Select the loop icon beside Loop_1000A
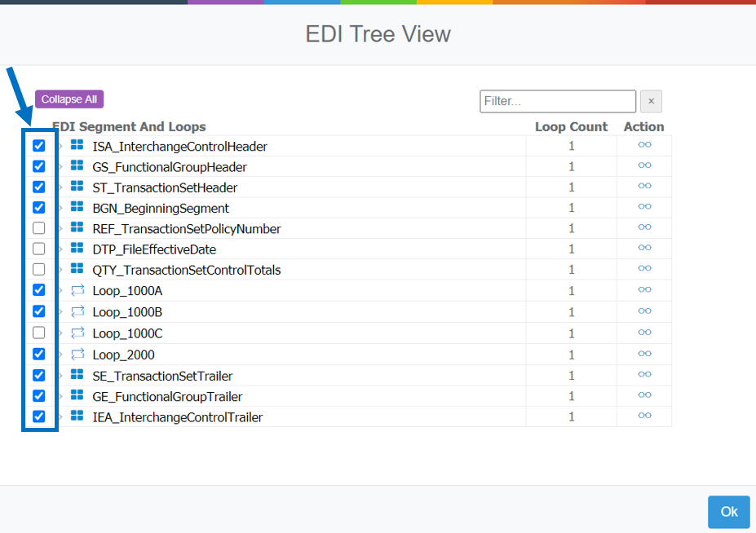The image size is (756, 533). click(77, 290)
